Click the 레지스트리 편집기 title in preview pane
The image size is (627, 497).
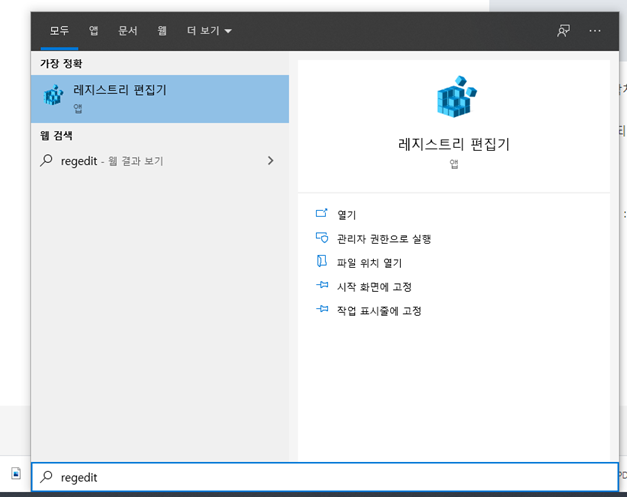click(x=454, y=144)
